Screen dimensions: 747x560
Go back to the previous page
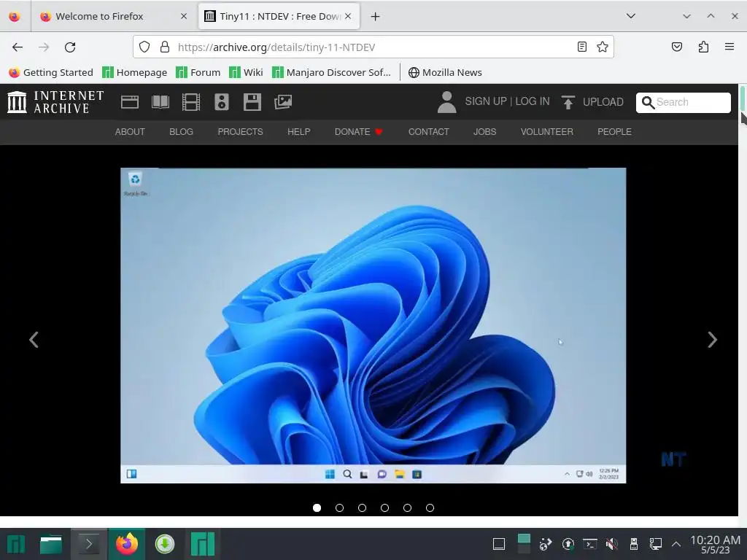18,47
